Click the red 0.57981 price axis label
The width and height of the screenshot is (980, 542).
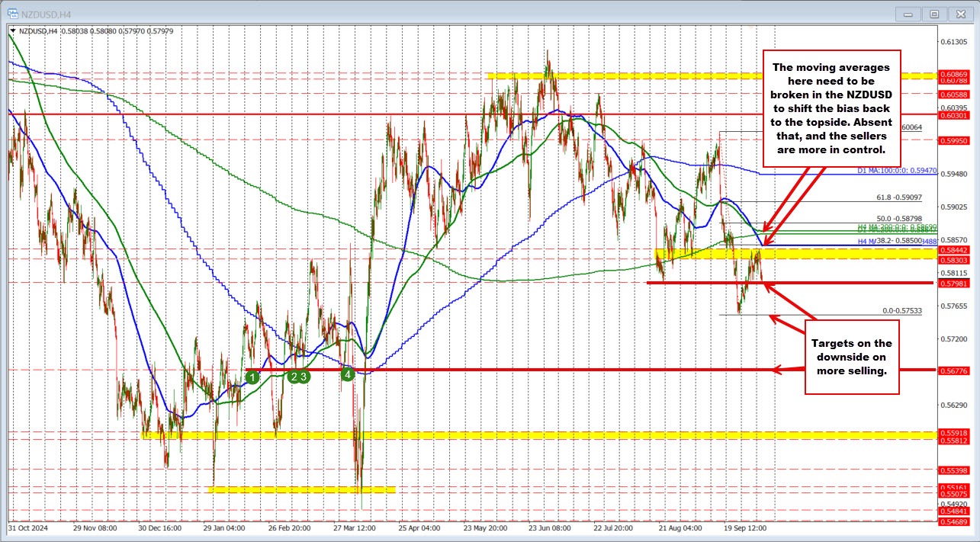click(956, 283)
